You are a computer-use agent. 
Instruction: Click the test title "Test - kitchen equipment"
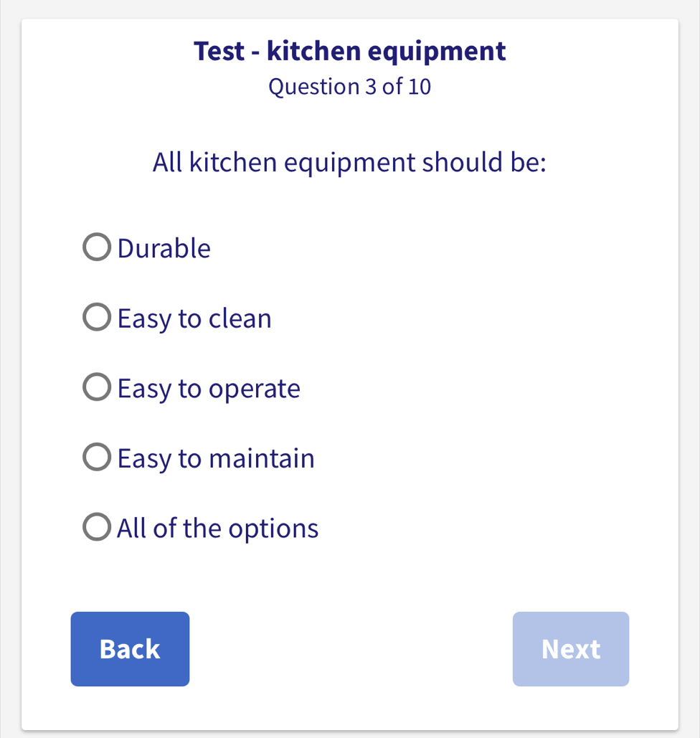coord(350,50)
